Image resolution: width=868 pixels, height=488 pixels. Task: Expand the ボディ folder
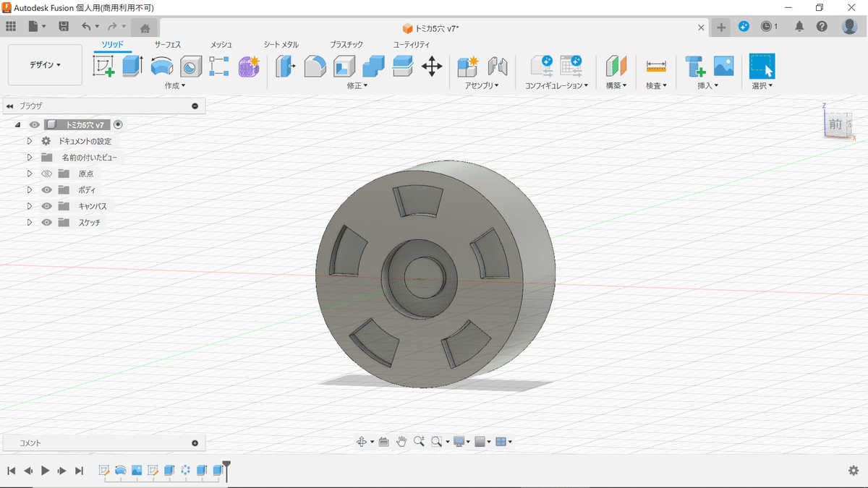click(30, 189)
